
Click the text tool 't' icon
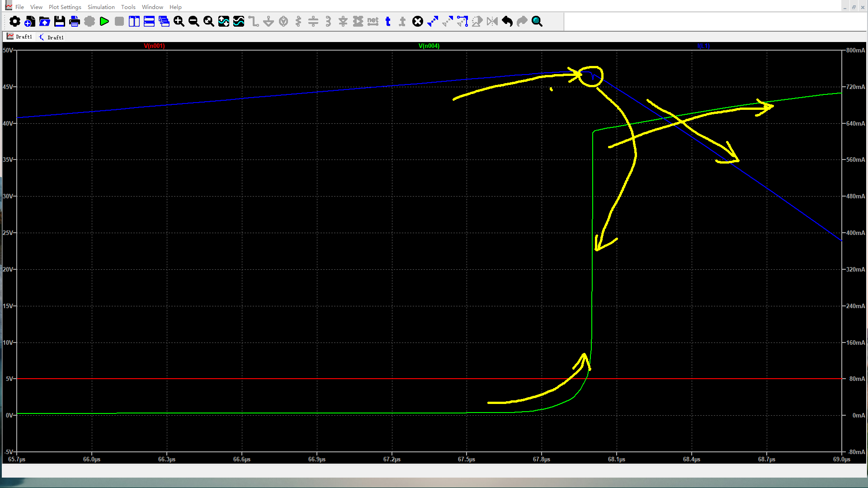click(x=388, y=21)
